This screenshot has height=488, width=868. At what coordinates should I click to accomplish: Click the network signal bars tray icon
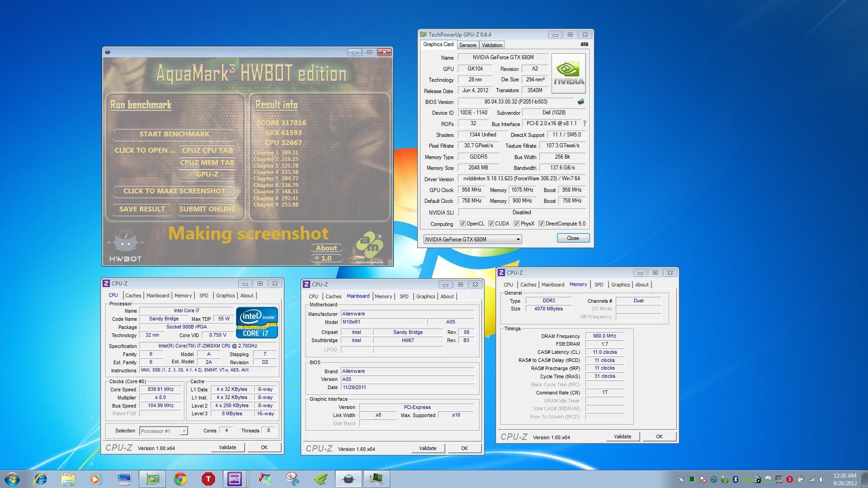(811, 479)
